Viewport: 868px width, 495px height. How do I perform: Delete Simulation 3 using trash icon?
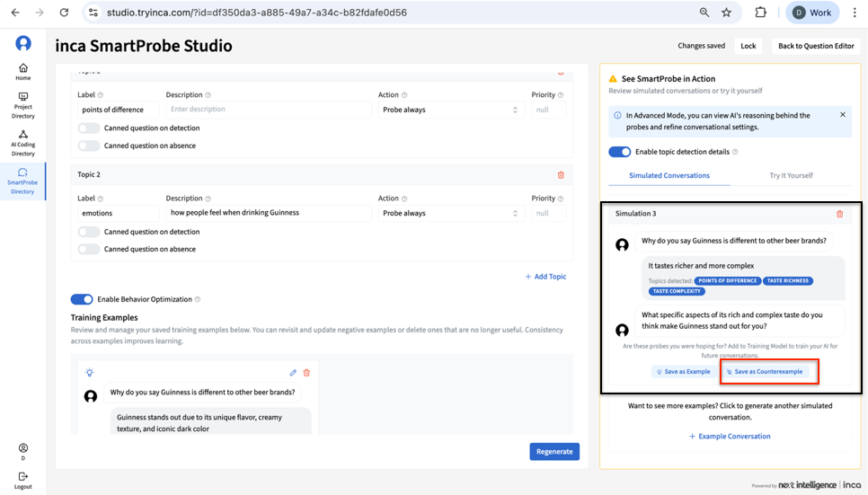(x=839, y=214)
